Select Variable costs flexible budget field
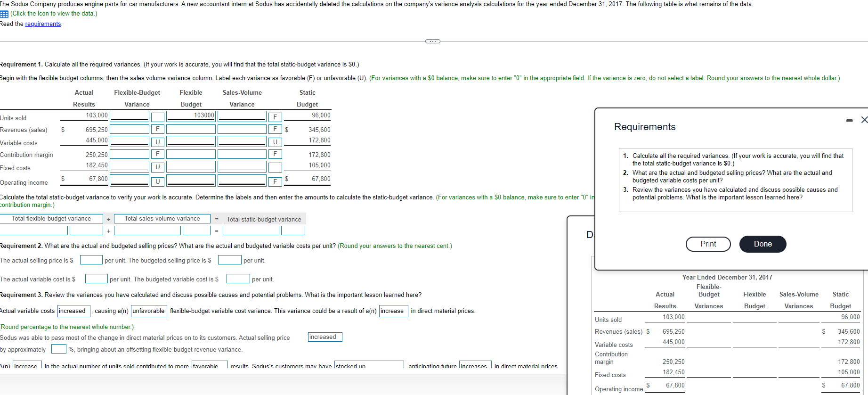Viewport: 868px width, 395px height. point(191,141)
